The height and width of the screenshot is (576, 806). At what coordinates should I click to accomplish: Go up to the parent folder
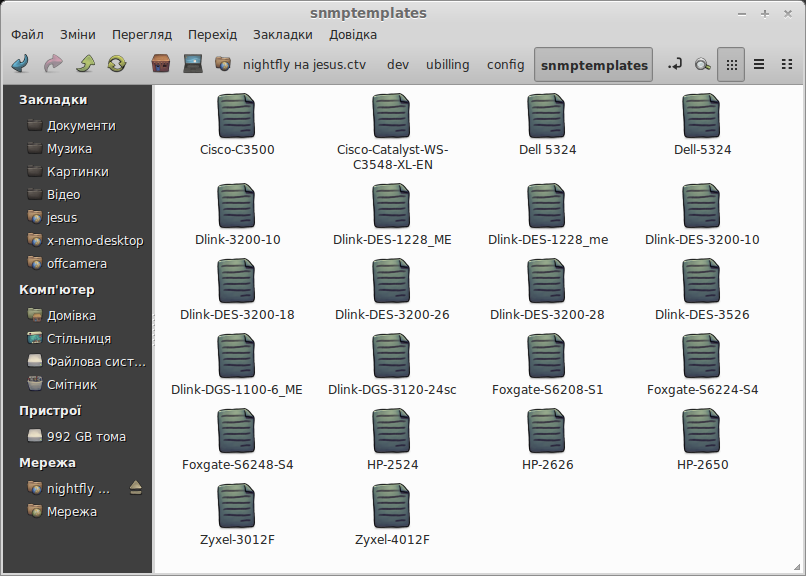(x=85, y=64)
